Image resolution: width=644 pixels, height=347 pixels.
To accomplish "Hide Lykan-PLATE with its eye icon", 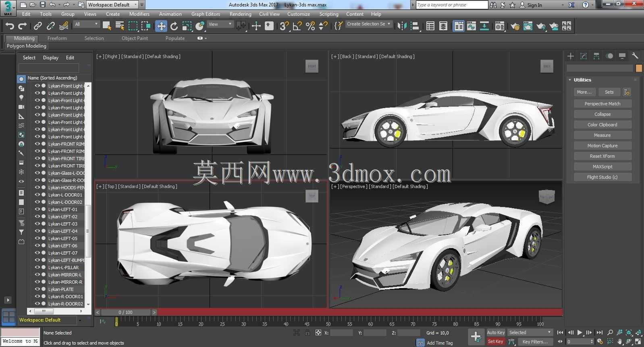I will pos(37,289).
